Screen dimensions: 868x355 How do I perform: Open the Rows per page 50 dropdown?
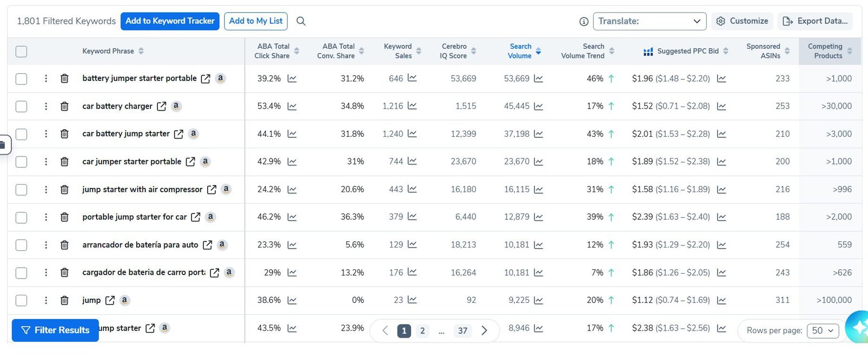[823, 331]
